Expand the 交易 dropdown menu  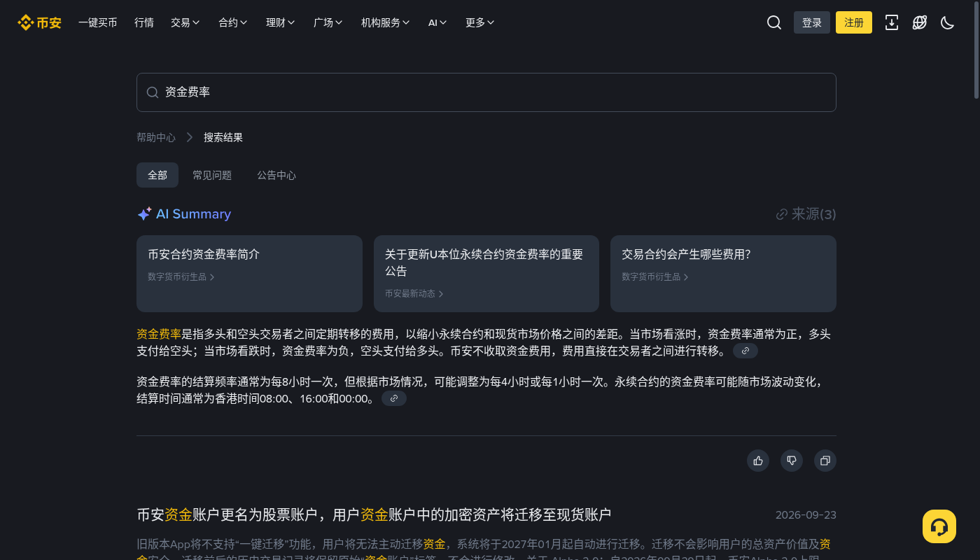pyautogui.click(x=185, y=22)
